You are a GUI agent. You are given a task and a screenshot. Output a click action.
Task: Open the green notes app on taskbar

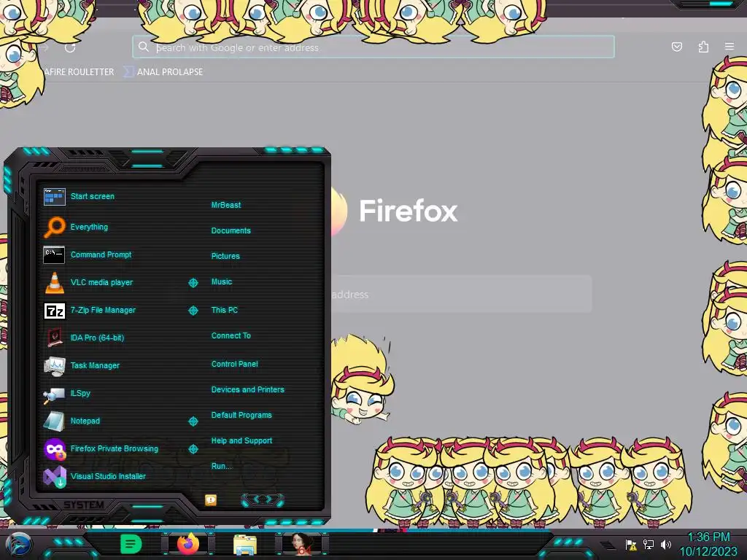131,544
